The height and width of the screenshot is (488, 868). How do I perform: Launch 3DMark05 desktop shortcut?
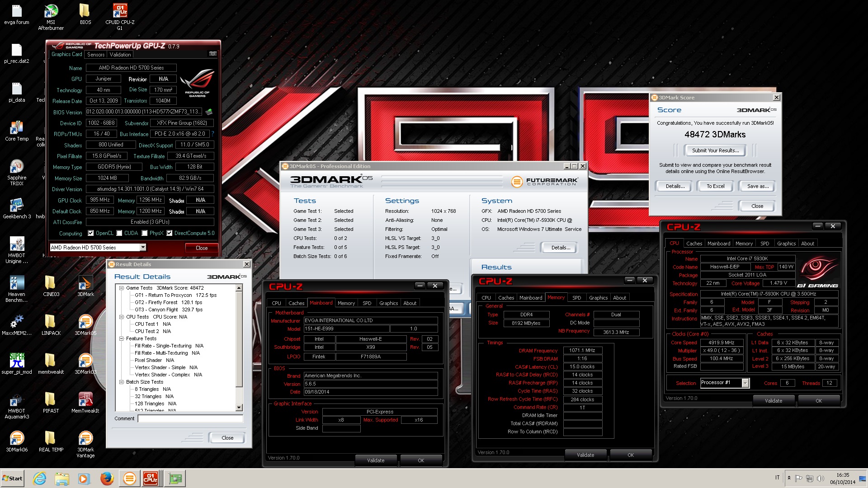(85, 325)
